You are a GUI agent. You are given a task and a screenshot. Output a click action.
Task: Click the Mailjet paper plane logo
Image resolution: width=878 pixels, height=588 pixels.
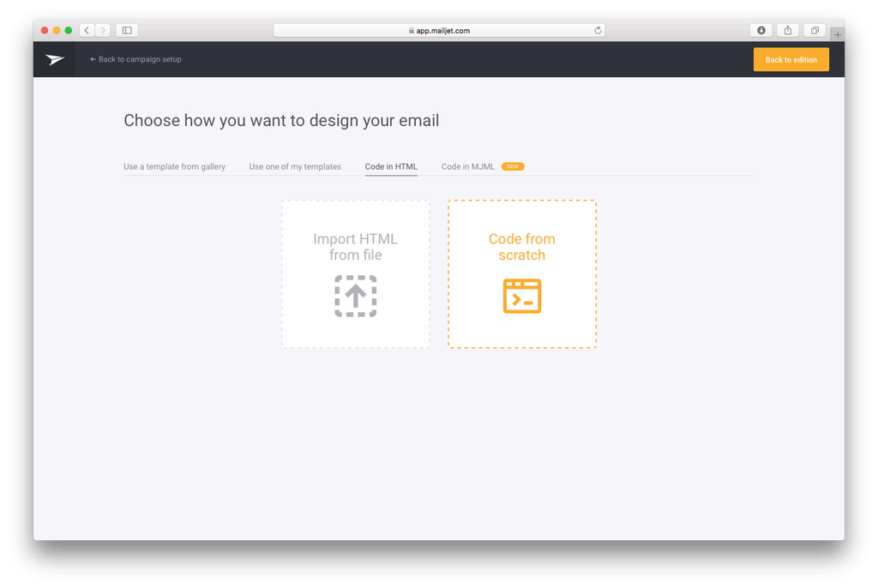click(x=54, y=59)
